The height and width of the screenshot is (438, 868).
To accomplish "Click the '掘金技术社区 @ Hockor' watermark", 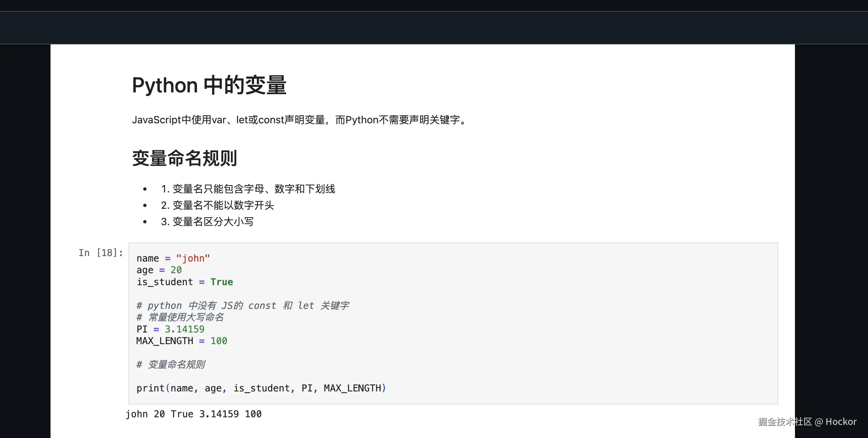I will [x=807, y=422].
